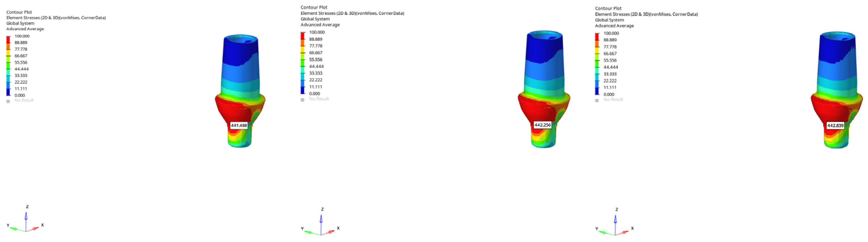The height and width of the screenshot is (242, 868).
Task: Select the green legend band in right plot
Action: click(597, 64)
